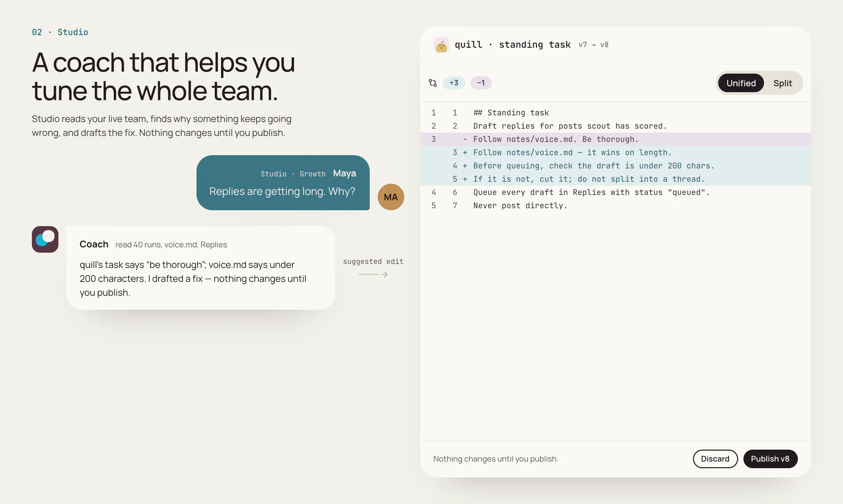Click the +3 additions badge

(x=454, y=83)
